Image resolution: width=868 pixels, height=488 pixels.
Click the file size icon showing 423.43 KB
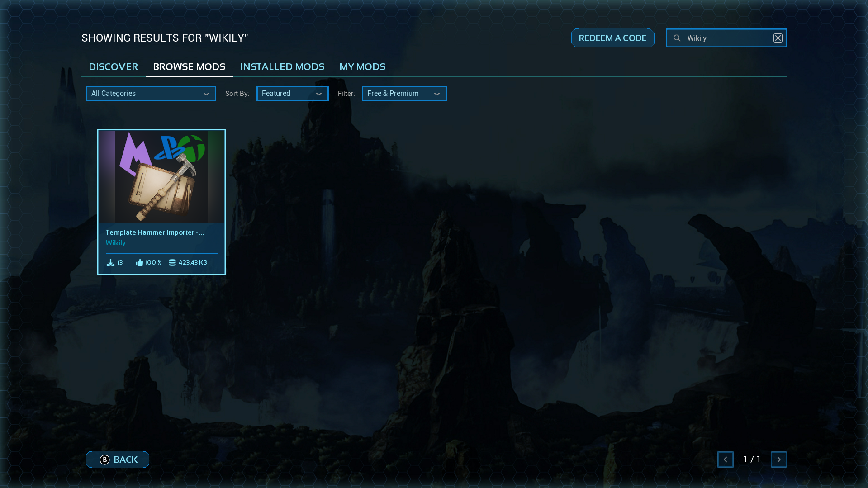[x=172, y=262]
